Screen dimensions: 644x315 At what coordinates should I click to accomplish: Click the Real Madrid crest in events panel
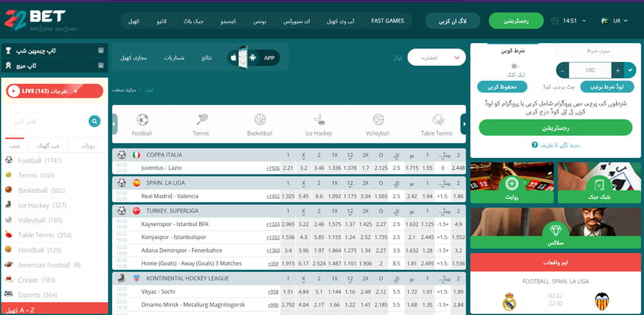pyautogui.click(x=509, y=301)
